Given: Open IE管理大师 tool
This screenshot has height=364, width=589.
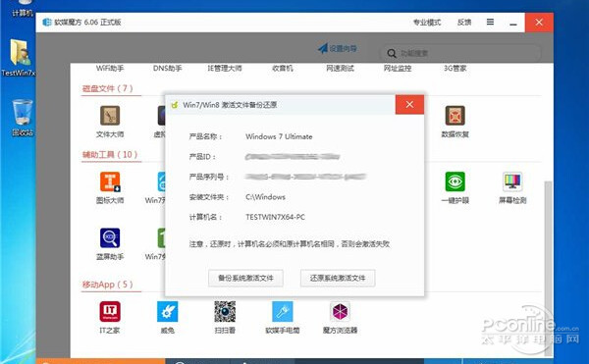Looking at the screenshot, I should click(x=225, y=69).
